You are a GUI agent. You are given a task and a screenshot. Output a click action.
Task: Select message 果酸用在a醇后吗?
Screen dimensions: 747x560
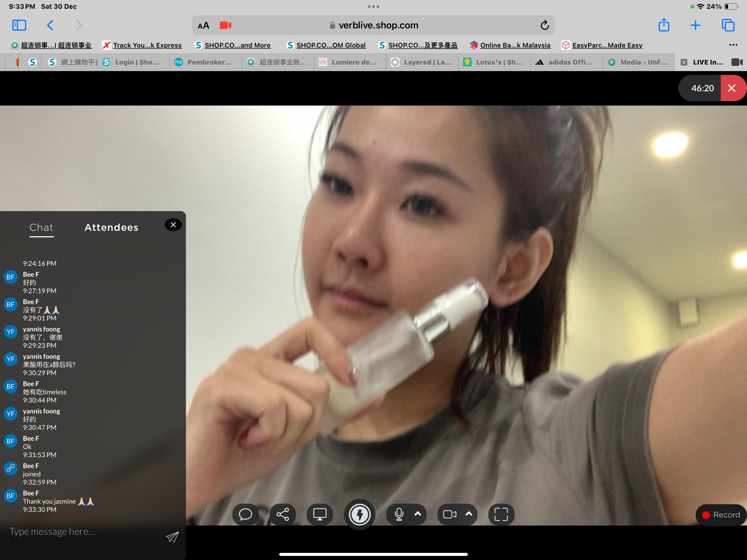coord(49,365)
